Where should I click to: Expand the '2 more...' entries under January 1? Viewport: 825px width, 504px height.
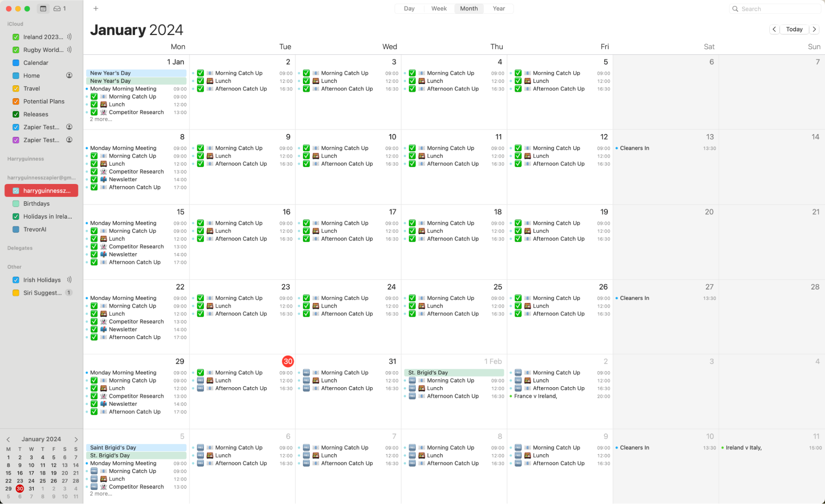point(101,119)
